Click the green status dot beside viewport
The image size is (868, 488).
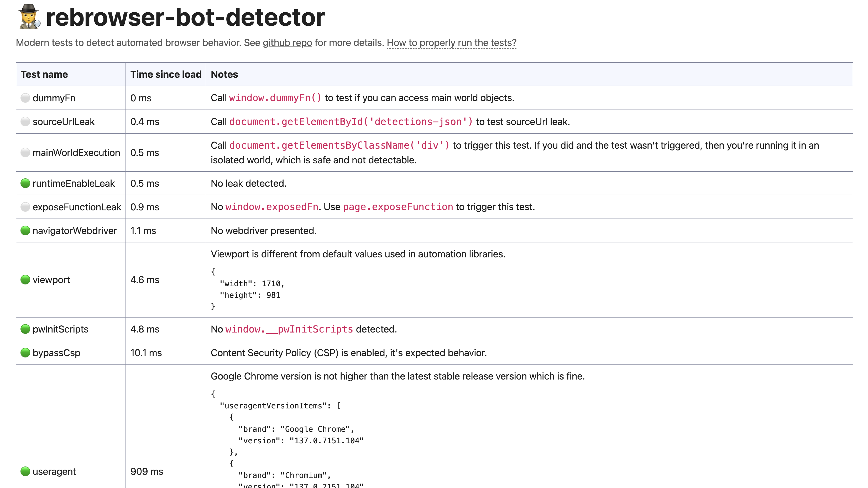25,280
